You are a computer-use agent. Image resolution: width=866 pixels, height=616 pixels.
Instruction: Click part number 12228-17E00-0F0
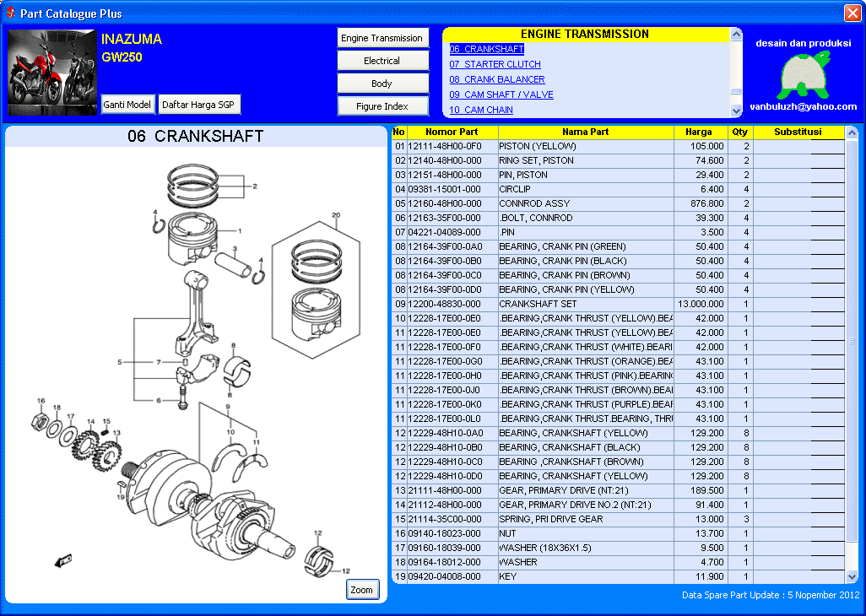click(x=445, y=347)
